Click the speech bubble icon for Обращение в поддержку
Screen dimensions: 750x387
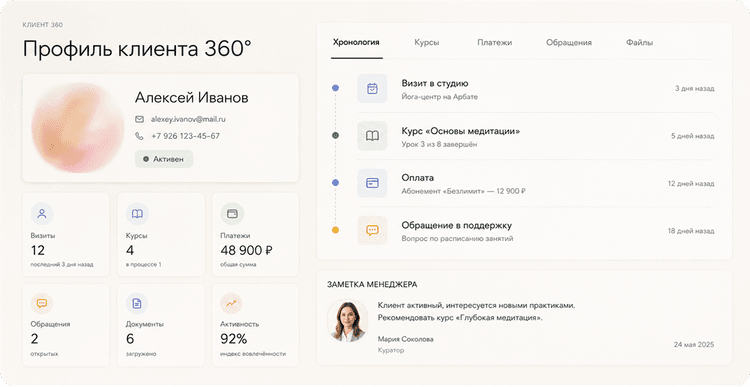tap(372, 231)
